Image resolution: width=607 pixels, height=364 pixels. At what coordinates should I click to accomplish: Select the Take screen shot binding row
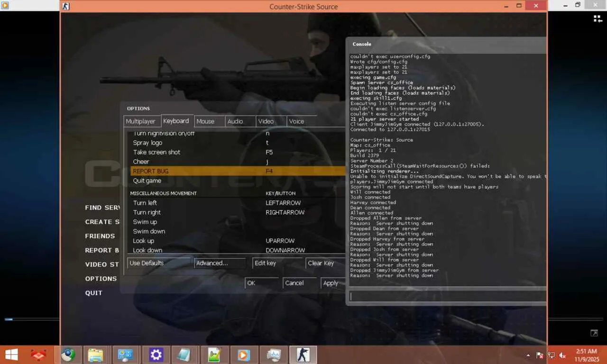[238, 152]
